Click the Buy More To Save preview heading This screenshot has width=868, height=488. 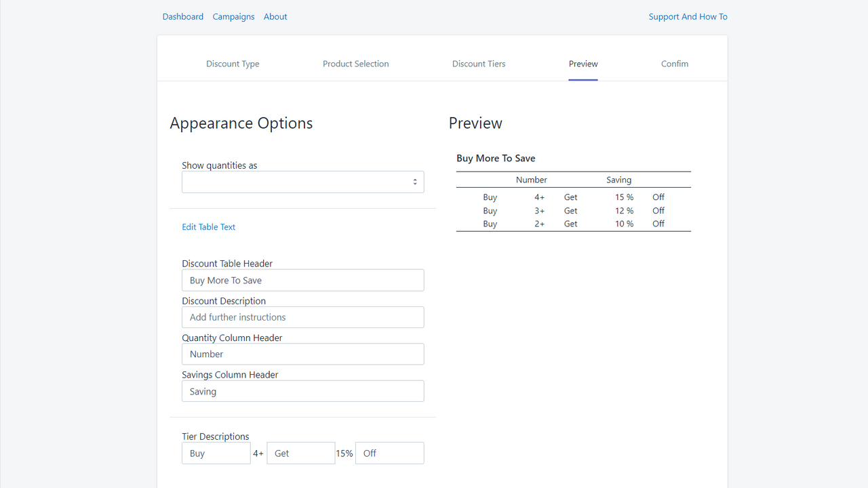(496, 158)
